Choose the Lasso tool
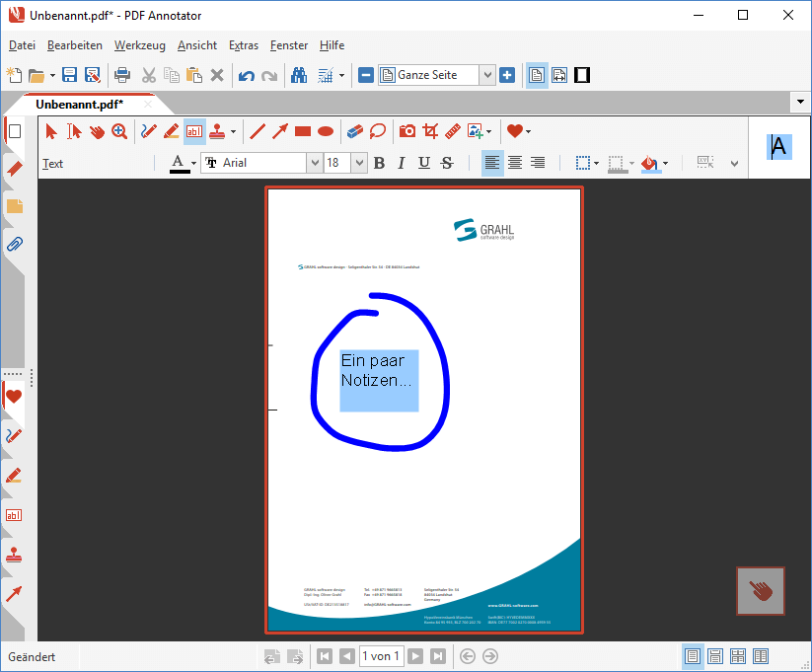 pos(378,131)
